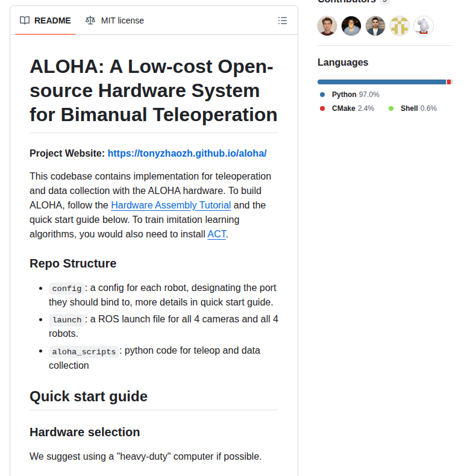Click the red CMake segment of language bar
Screen dimensions: 467x476
point(449,82)
